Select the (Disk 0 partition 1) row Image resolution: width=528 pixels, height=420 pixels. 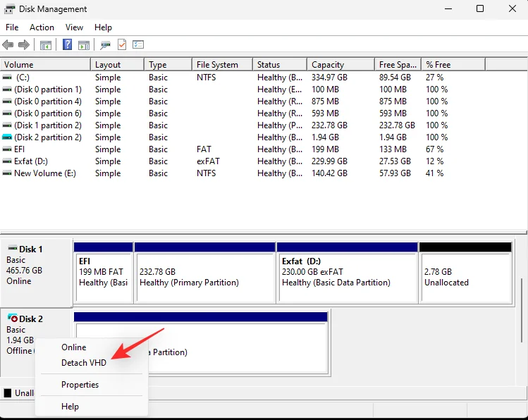(x=242, y=89)
